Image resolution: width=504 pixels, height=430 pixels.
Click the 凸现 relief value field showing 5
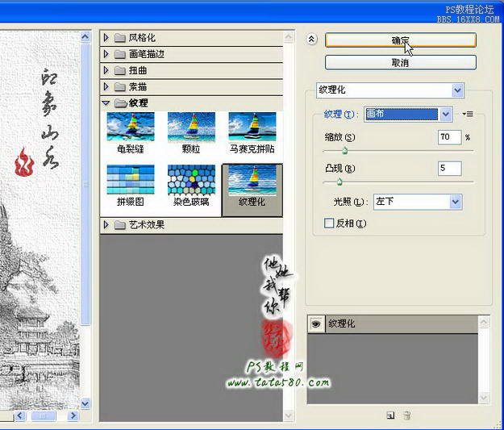click(x=449, y=168)
